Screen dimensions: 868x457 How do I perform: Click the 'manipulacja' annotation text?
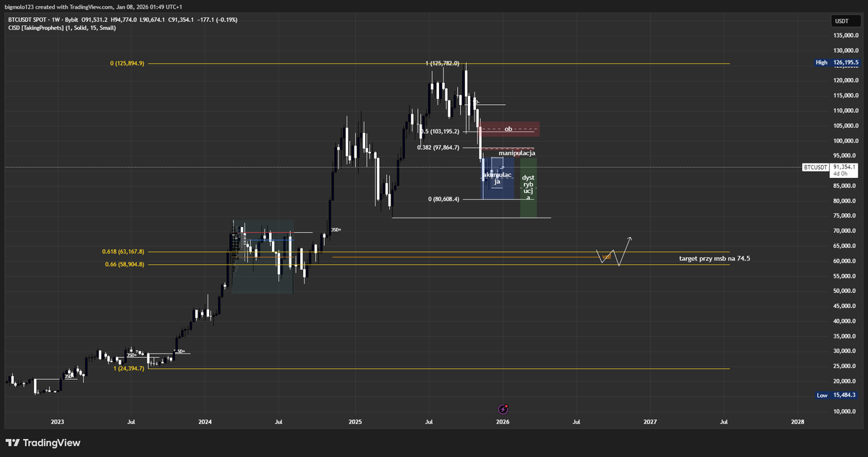point(516,153)
